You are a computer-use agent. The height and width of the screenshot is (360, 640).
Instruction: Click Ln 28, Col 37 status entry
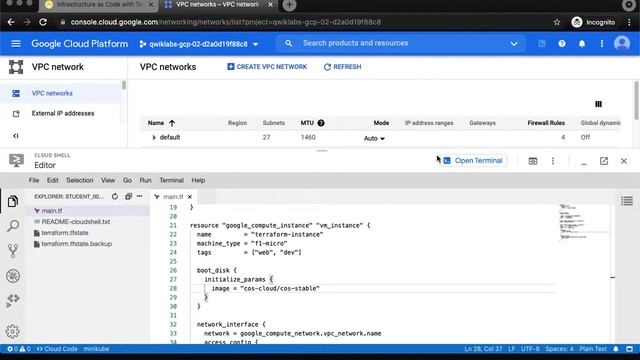click(483, 349)
